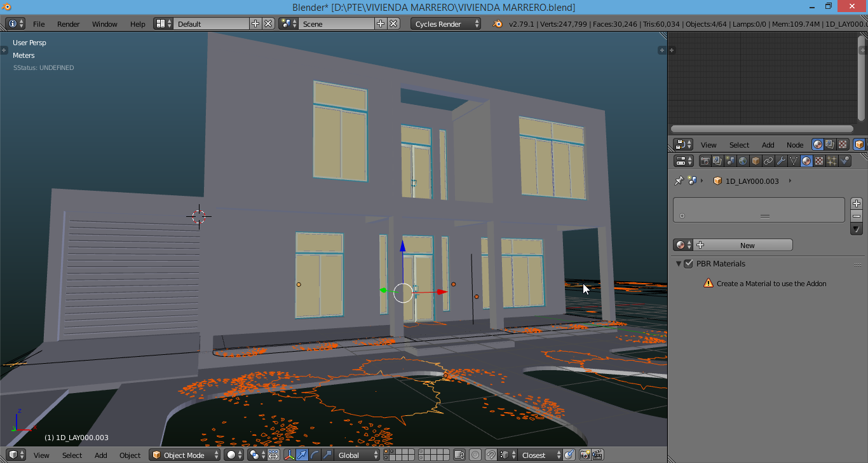Open the node editor Node menu
The image size is (868, 463).
coord(795,145)
